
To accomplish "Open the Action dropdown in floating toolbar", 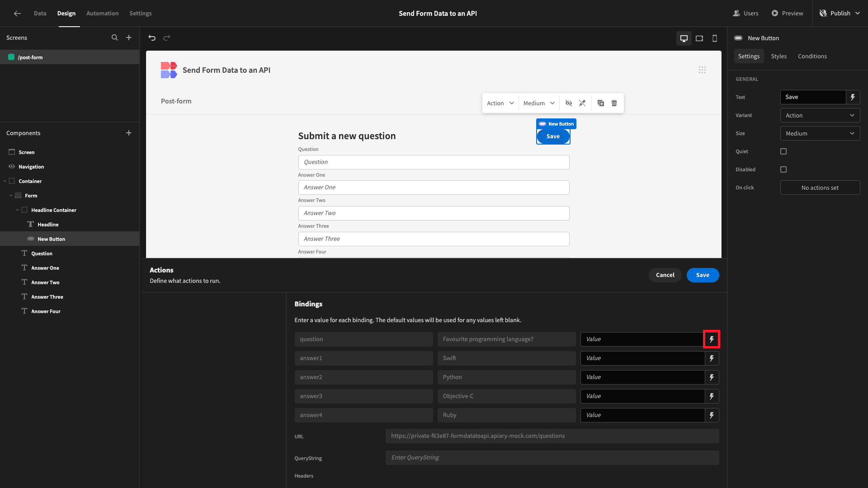I will click(500, 103).
